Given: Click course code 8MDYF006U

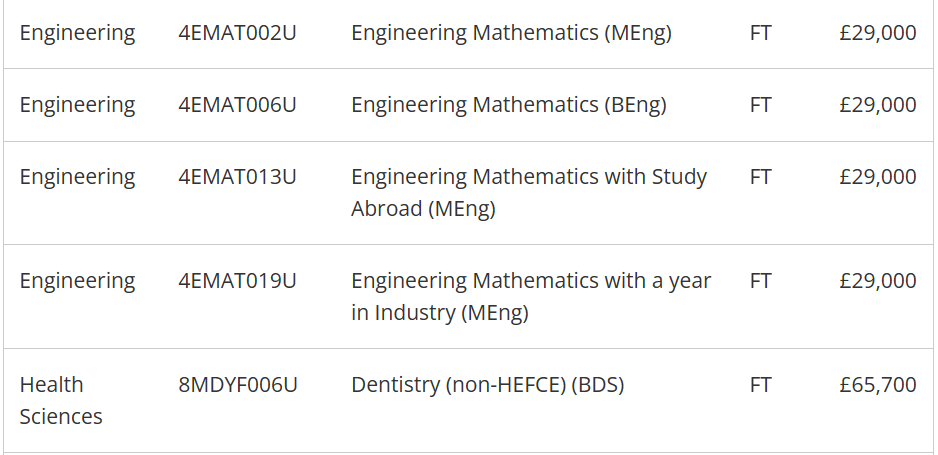Looking at the screenshot, I should pyautogui.click(x=238, y=385).
